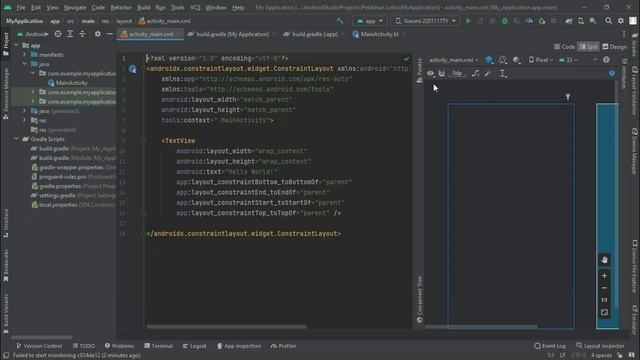Toggle the Resource Manager tool window
The height and width of the screenshot is (360, 640).
click(x=6, y=94)
